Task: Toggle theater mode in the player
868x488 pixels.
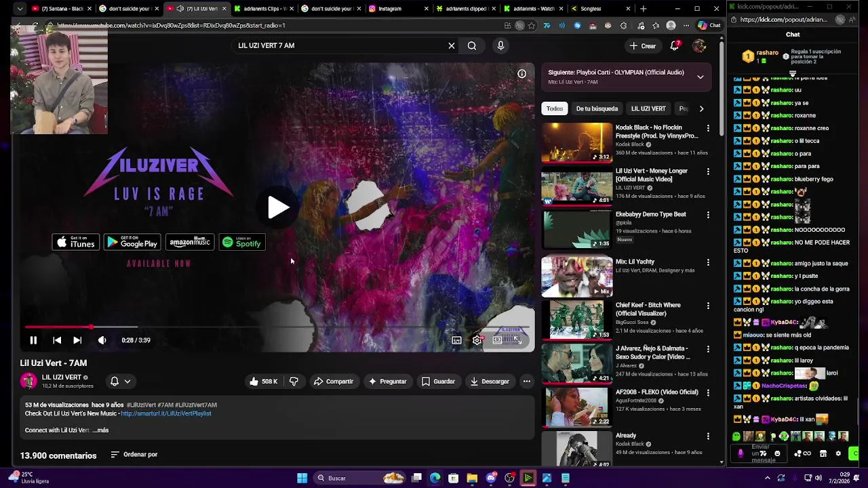Action: tap(497, 340)
